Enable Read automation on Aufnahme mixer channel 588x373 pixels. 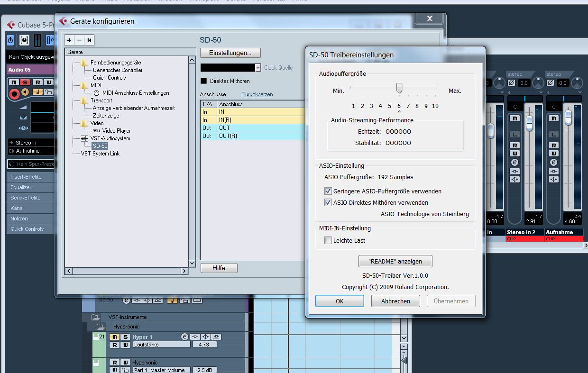(x=553, y=146)
